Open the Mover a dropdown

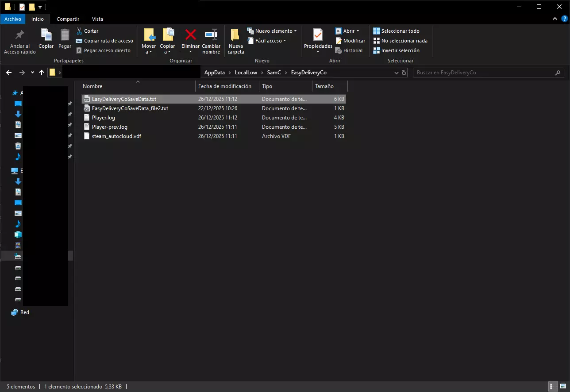tap(149, 49)
